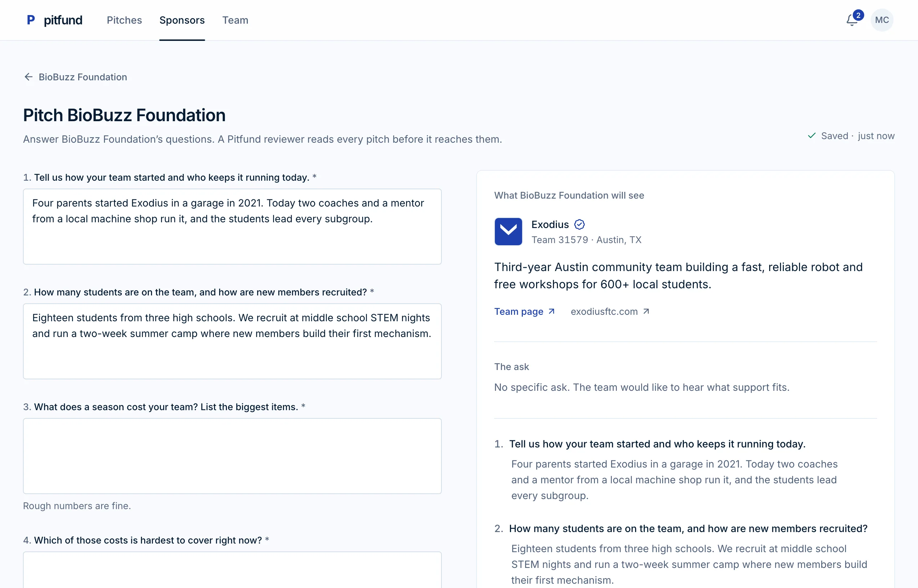Click the preview answer about eighteen students

[x=689, y=564]
